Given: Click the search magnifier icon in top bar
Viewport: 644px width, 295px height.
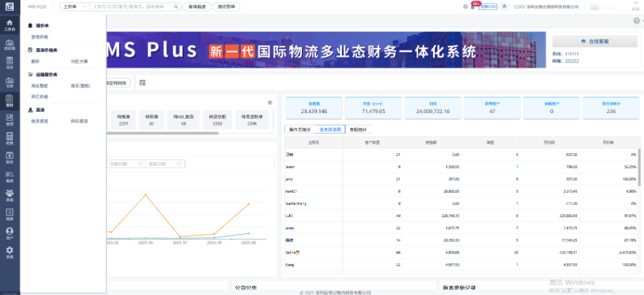Looking at the screenshot, I should (177, 6).
